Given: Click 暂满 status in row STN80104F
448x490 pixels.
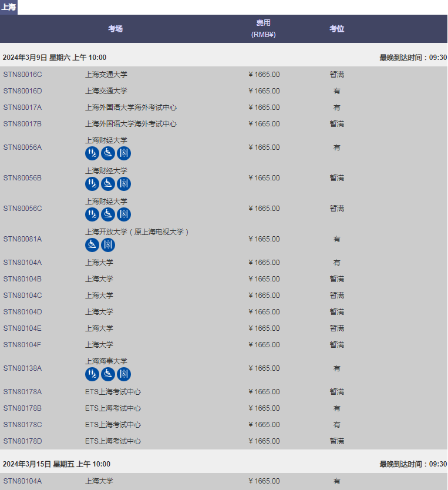Looking at the screenshot, I should click(x=336, y=345).
